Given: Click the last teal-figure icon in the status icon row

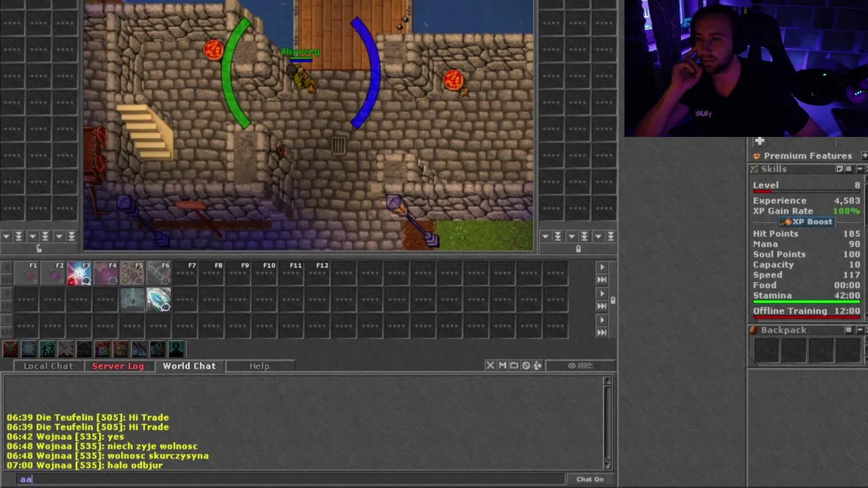Looking at the screenshot, I should click(x=176, y=349).
